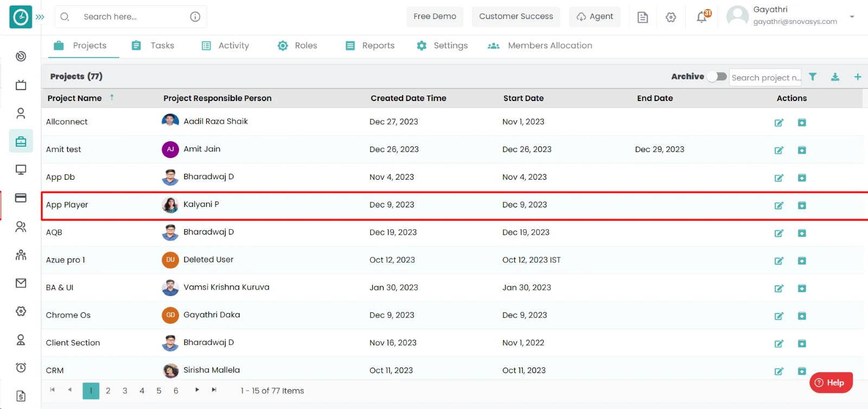The height and width of the screenshot is (409, 868).
Task: Switch to the Reports tab
Action: (x=370, y=46)
